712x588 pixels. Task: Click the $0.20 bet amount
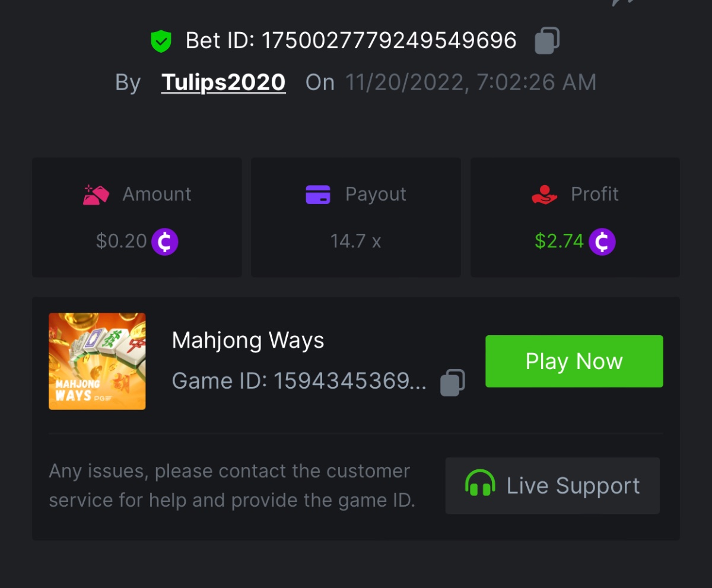click(121, 241)
